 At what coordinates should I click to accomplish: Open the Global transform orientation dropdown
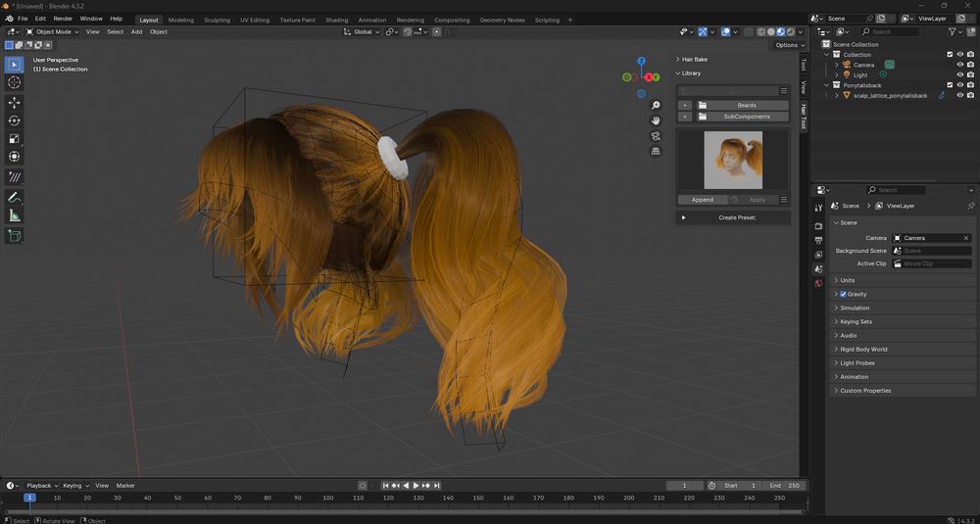coord(362,32)
